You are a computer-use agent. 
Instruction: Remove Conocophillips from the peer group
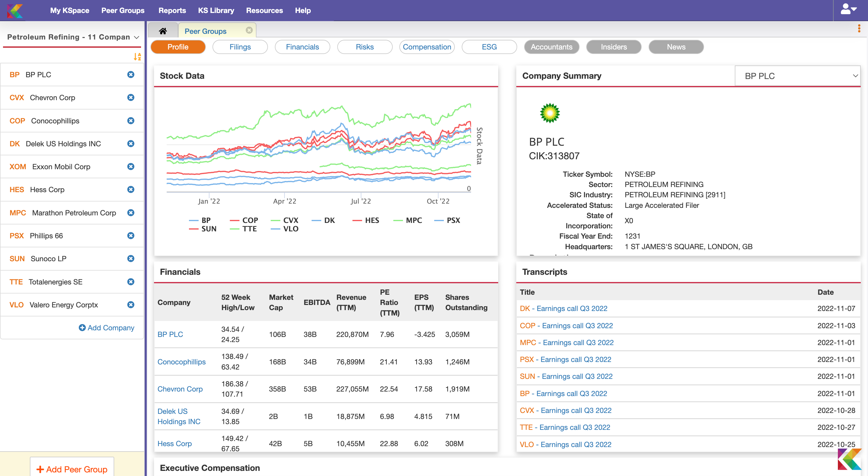point(131,121)
